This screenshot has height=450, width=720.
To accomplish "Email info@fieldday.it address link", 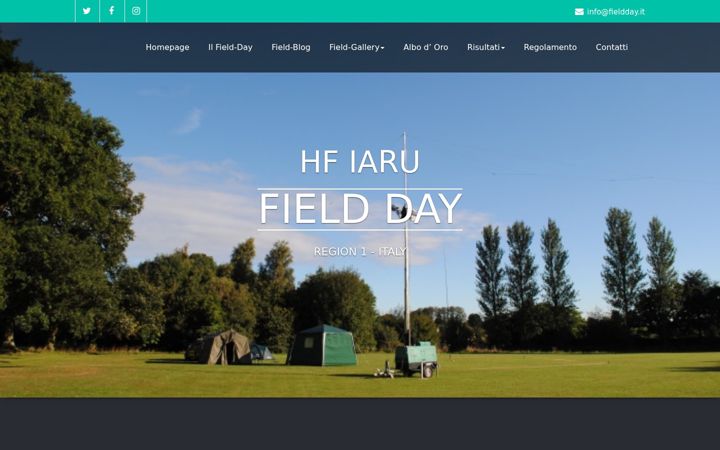I will pos(615,12).
